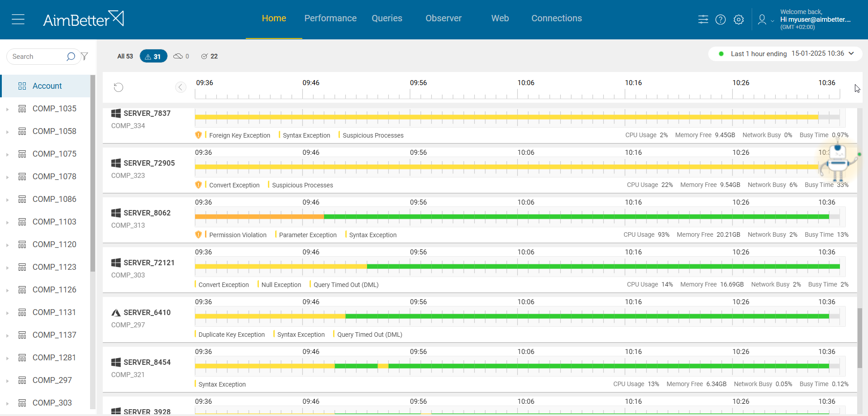The width and height of the screenshot is (868, 416).
Task: Click the Duplicate Key Exception tag
Action: 231,335
